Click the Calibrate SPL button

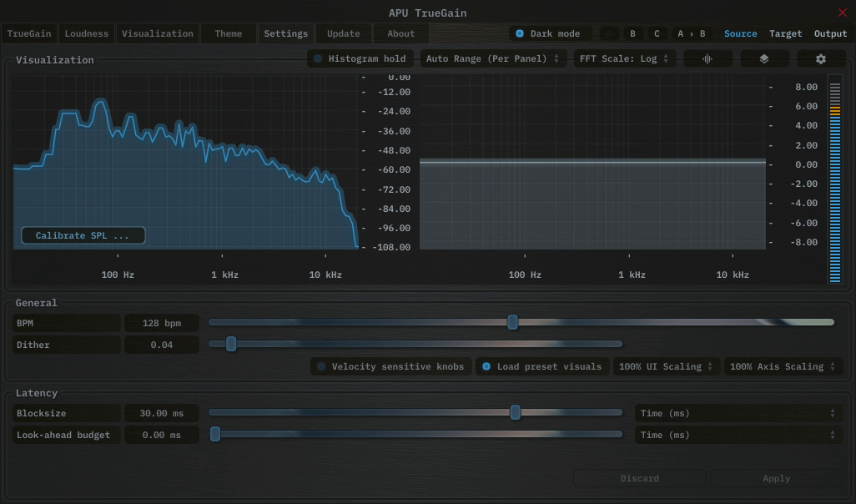(83, 235)
